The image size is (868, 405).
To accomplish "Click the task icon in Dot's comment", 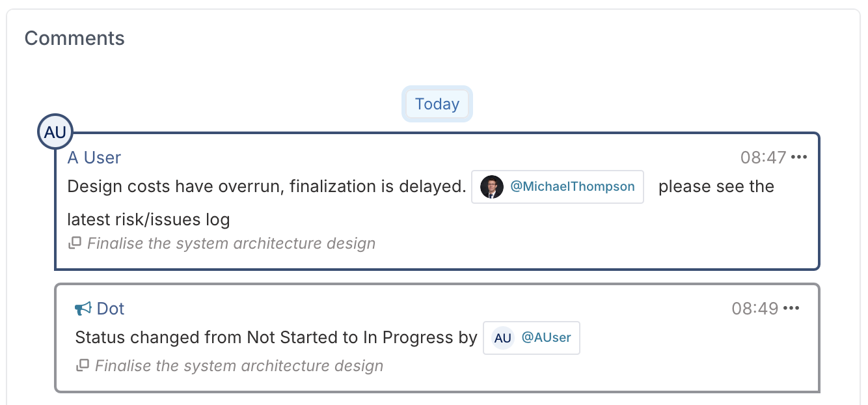I will (x=83, y=366).
